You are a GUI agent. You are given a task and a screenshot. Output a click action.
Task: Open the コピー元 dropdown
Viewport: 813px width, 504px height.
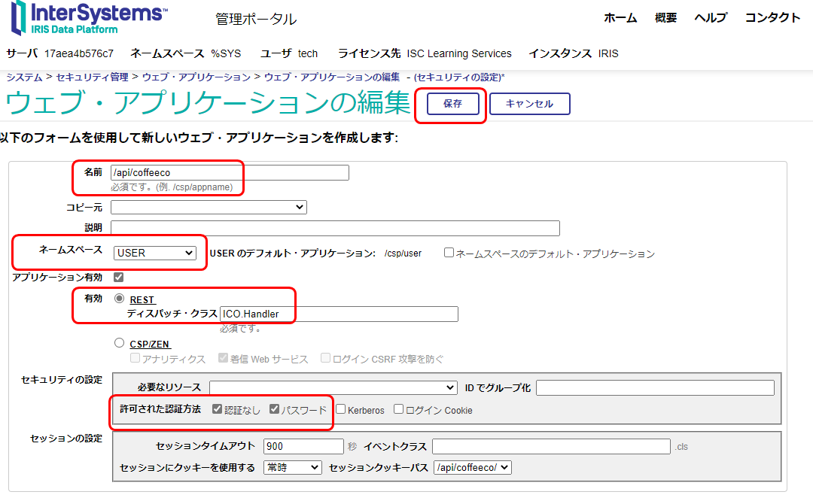[209, 207]
